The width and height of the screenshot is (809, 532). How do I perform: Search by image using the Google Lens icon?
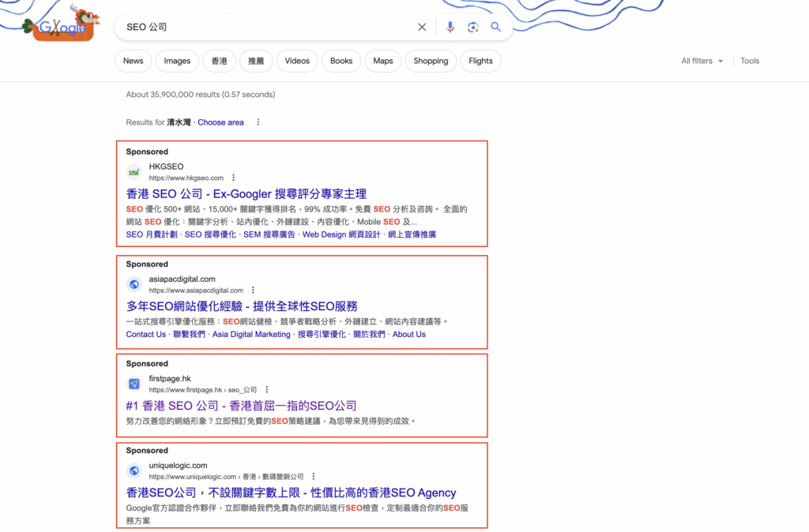pyautogui.click(x=472, y=27)
